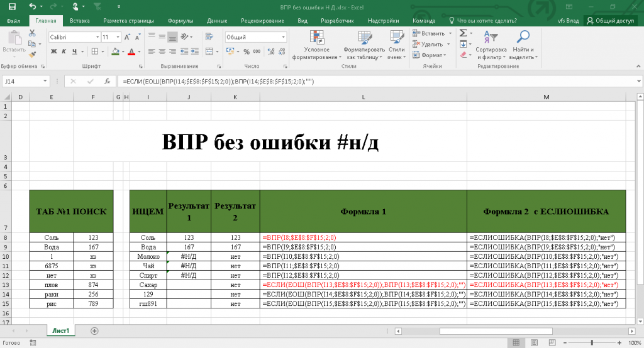The image size is (644, 348).
Task: Click the Save icon in quick access toolbar
Action: (x=12, y=6)
